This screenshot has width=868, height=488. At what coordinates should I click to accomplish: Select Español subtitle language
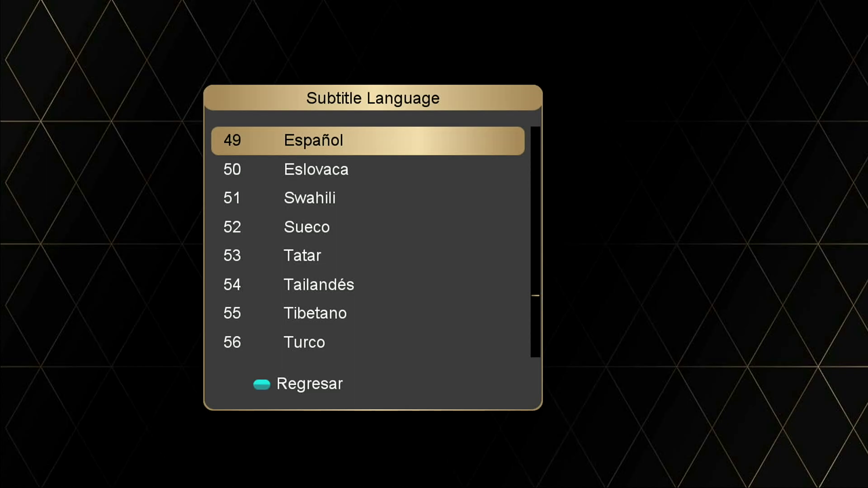313,141
